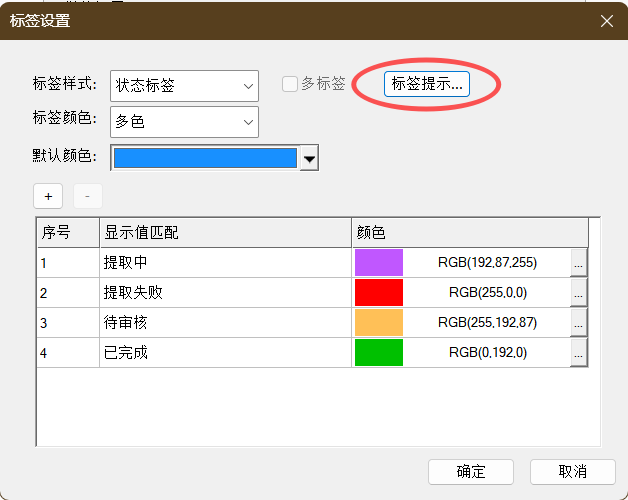Click the blue 默认颜色 swatch

(x=205, y=158)
